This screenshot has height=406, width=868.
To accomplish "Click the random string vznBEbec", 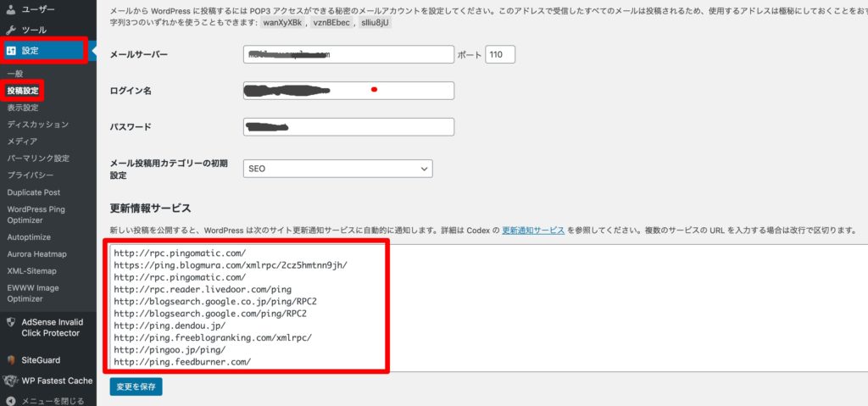I will tap(331, 23).
